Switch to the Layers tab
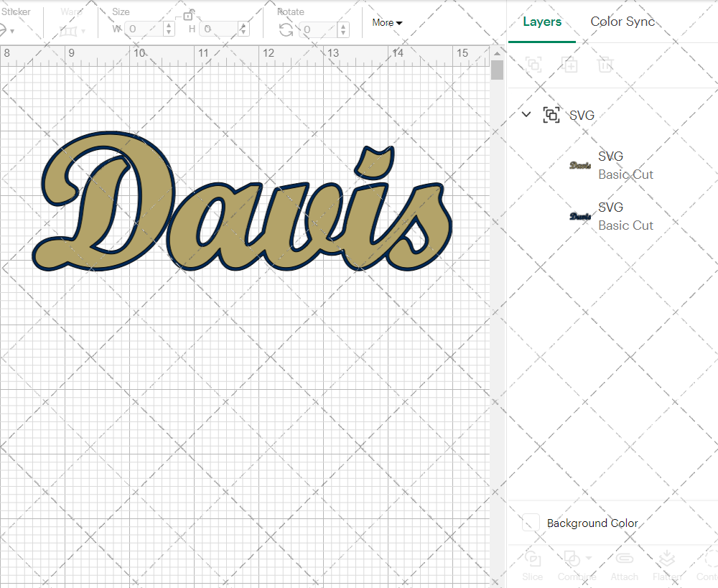The width and height of the screenshot is (718, 588). [542, 22]
